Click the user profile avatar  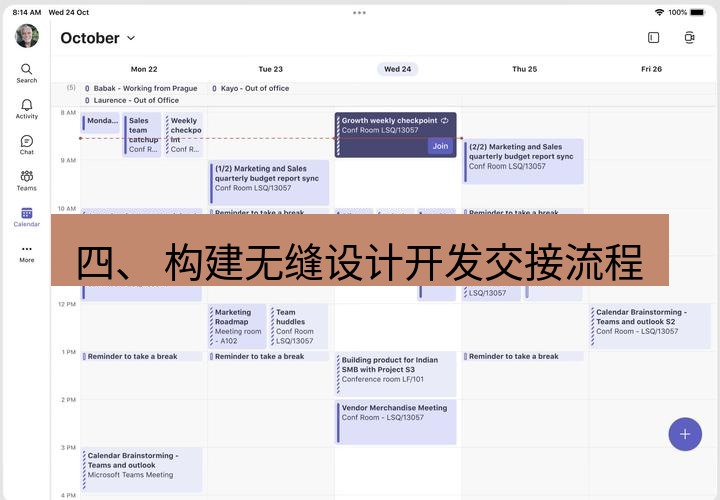pyautogui.click(x=27, y=36)
